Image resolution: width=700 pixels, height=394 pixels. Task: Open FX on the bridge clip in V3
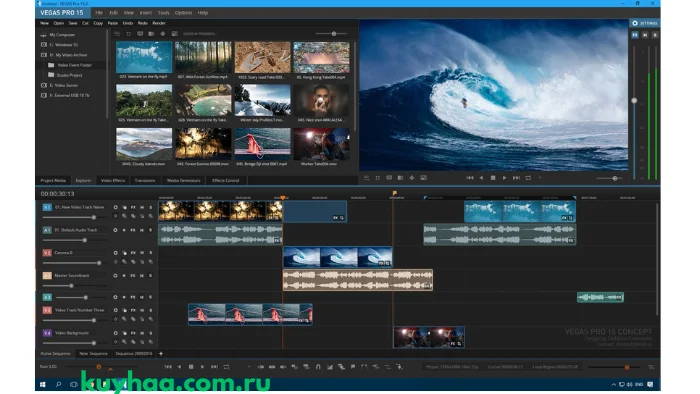[x=301, y=320]
